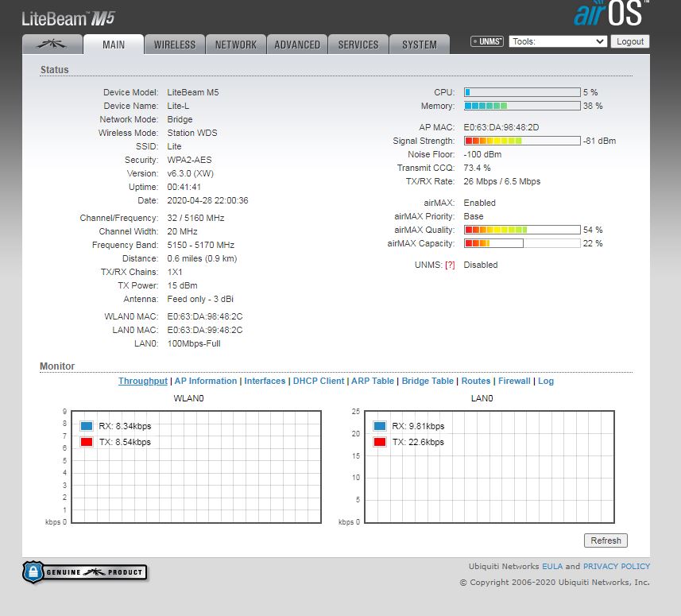Switch to the WIRELESS tab
681x616 pixels.
tap(175, 45)
